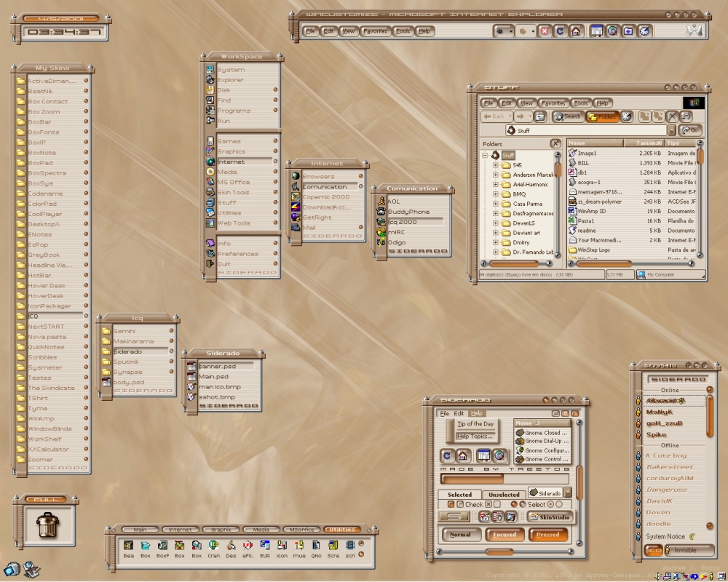Click the SkinStudio button
This screenshot has height=582, width=728.
click(550, 517)
